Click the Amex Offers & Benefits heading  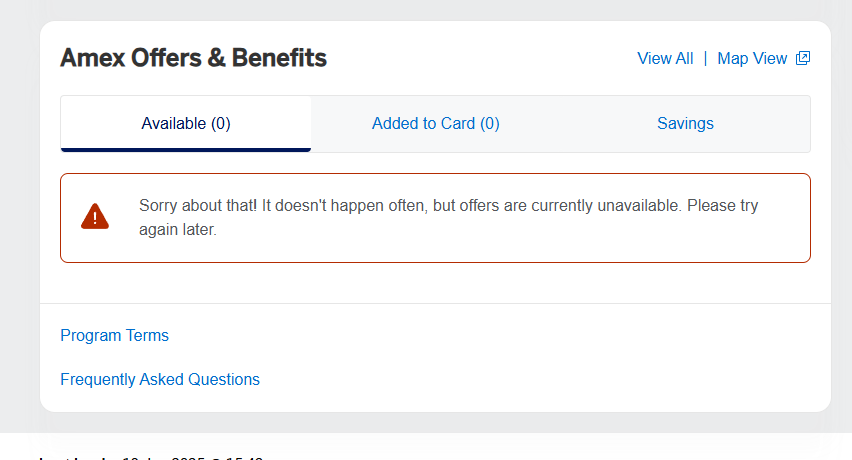(x=193, y=58)
